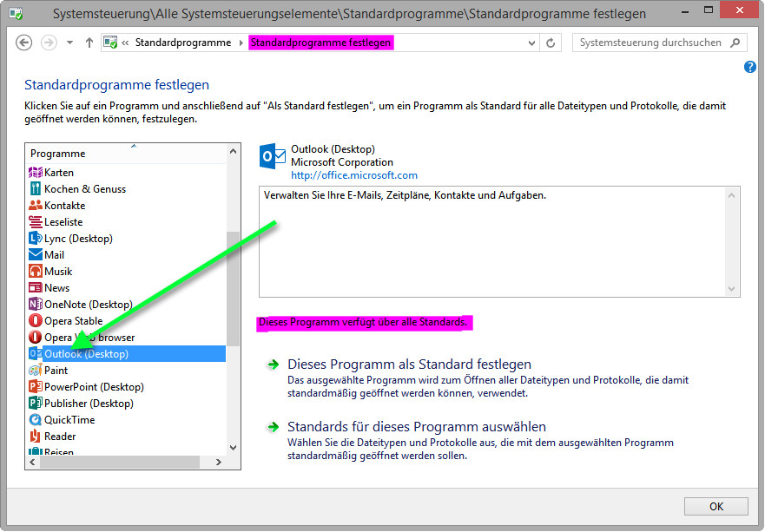This screenshot has height=532, width=765.
Task: Expand the address bar history dropdown
Action: point(531,43)
